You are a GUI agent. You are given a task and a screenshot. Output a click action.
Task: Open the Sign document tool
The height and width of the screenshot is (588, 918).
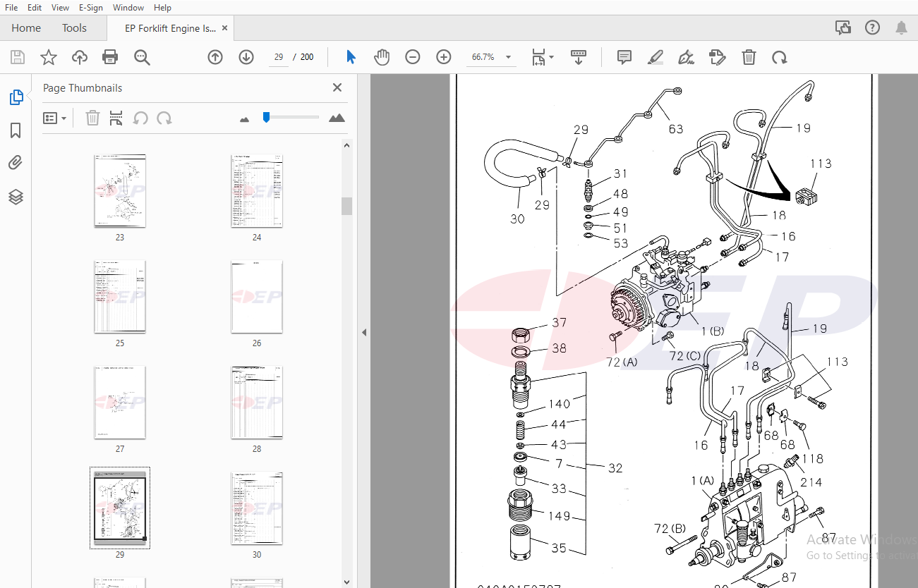(686, 57)
